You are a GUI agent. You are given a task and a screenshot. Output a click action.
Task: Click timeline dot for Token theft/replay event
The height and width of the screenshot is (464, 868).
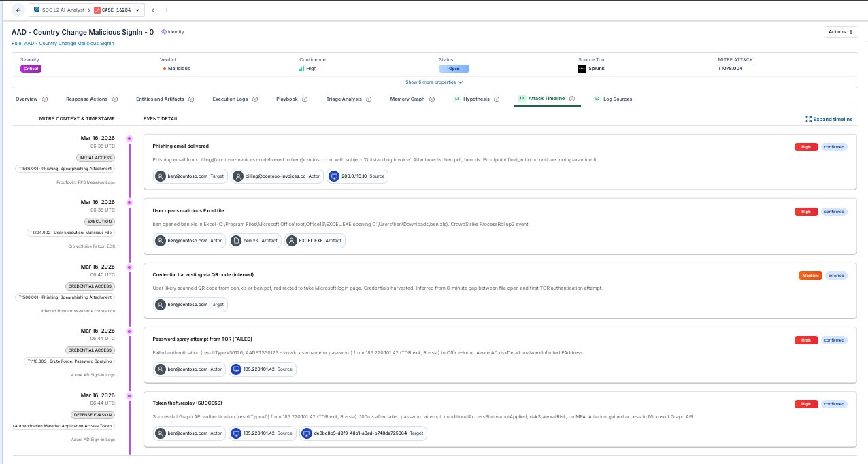[129, 396]
